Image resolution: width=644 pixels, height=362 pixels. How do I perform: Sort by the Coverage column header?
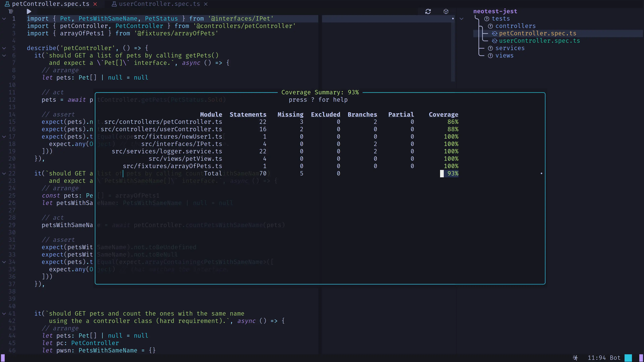click(x=443, y=114)
